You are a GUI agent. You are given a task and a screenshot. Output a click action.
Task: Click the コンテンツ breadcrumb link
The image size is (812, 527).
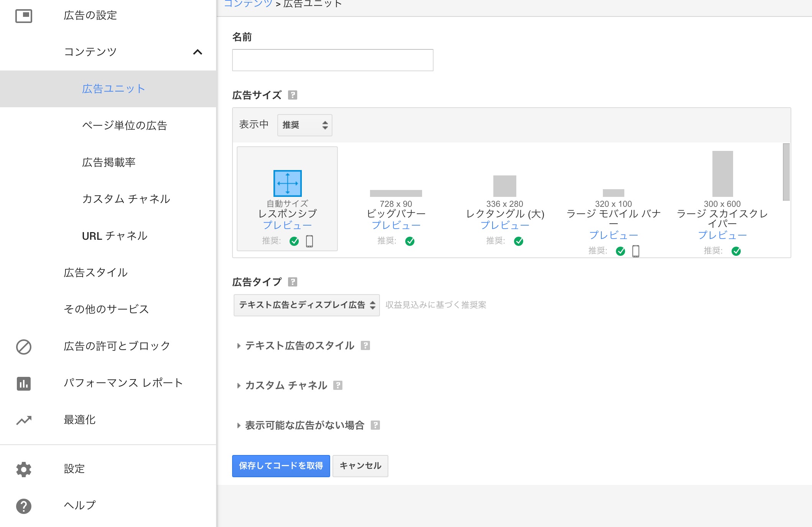(x=248, y=4)
